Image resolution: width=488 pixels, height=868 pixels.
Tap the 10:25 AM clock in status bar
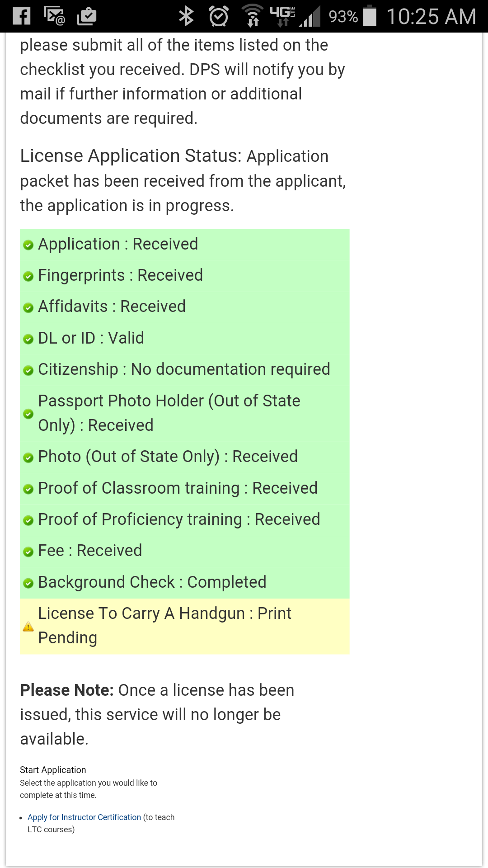coord(431,16)
